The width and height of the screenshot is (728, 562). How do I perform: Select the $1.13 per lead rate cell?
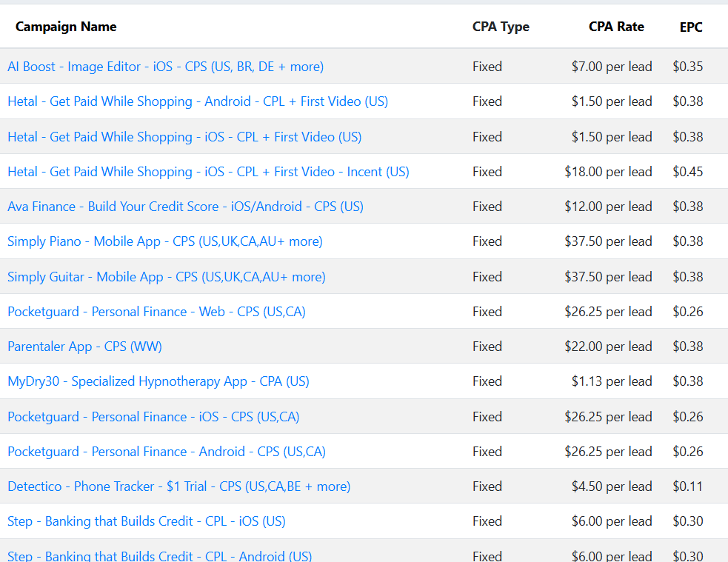pyautogui.click(x=612, y=381)
